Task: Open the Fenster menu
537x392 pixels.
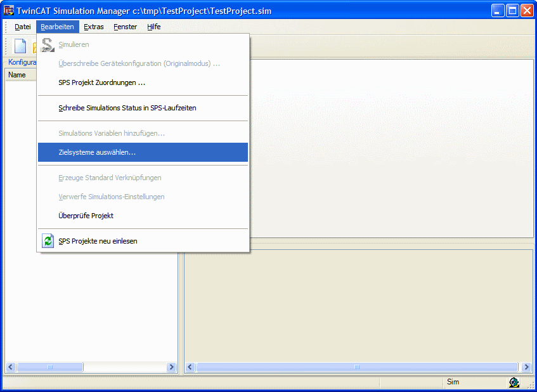Action: pyautogui.click(x=126, y=27)
